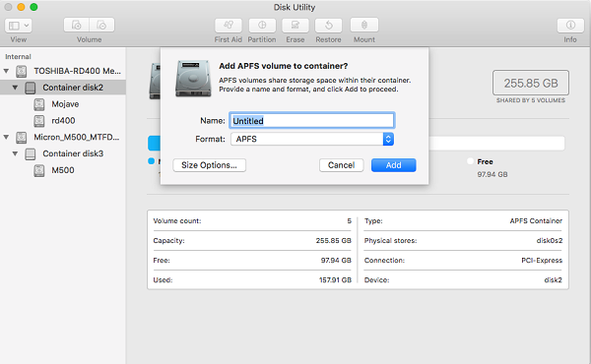This screenshot has width=591, height=364.
Task: Click the blue used space bar segment
Action: (154, 144)
